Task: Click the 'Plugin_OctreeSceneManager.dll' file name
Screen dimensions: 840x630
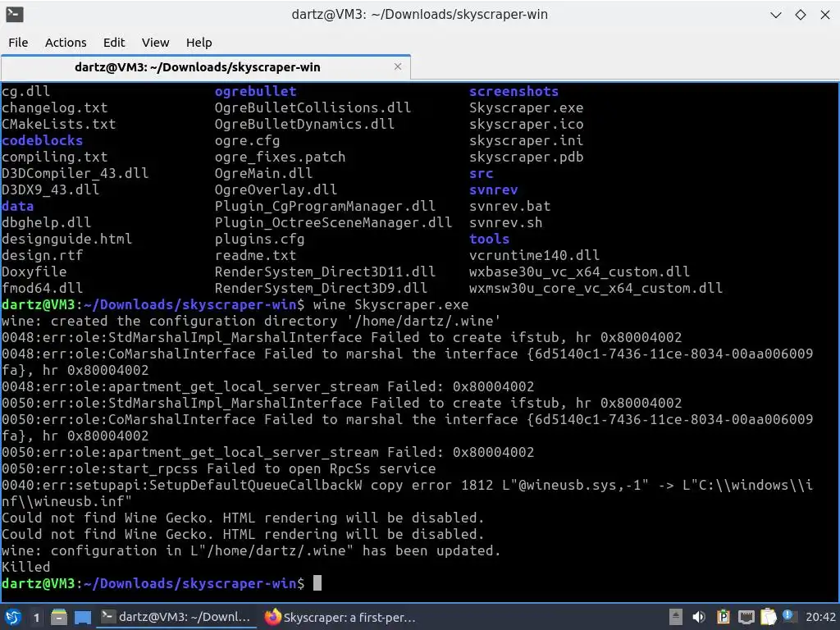Action: (x=333, y=223)
